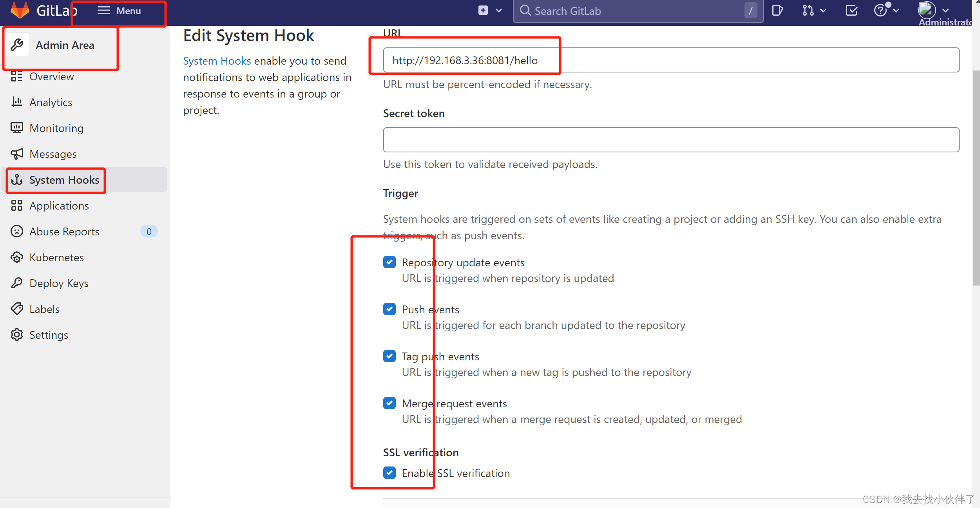Click the Labels tag icon
Viewport: 980px width, 508px height.
point(17,309)
